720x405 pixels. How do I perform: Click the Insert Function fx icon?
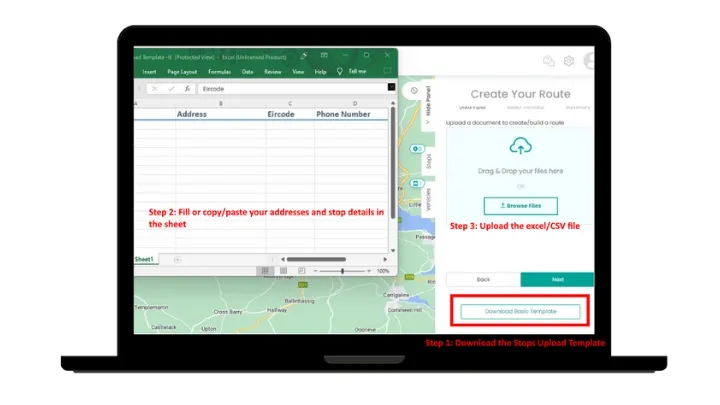187,89
